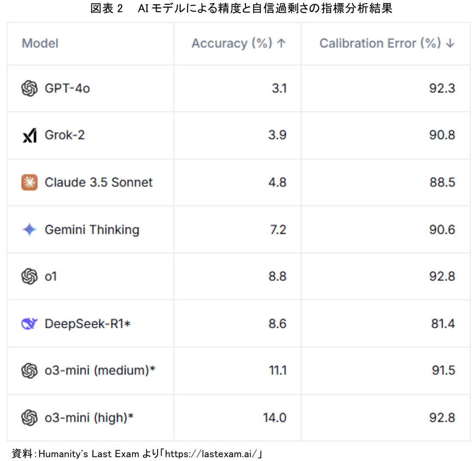The image size is (476, 461).
Task: Select the Claude 3.5 Sonnet name
Action: pos(99,182)
